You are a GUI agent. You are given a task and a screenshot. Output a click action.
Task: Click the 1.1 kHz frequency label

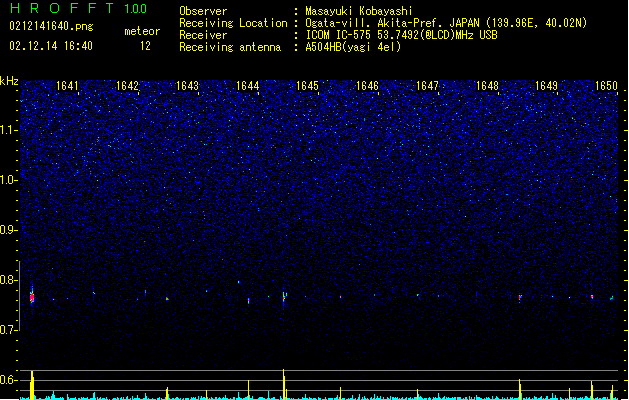[9, 130]
